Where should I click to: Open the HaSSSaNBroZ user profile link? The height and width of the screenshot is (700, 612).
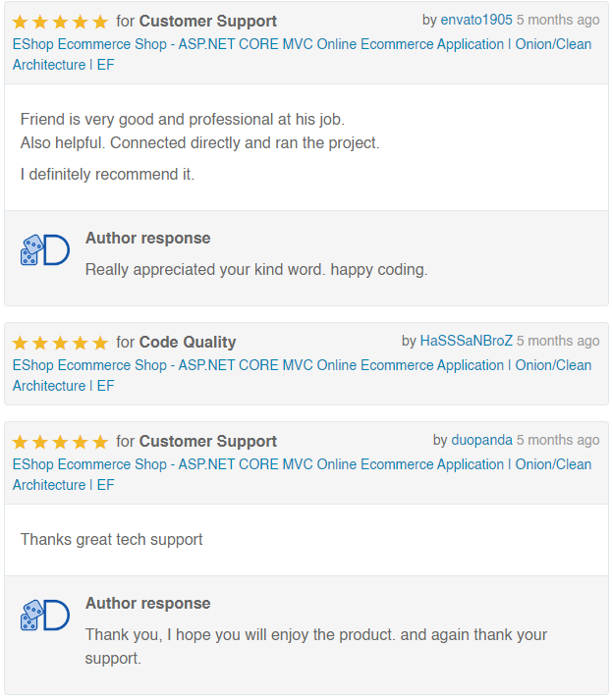[x=467, y=341]
